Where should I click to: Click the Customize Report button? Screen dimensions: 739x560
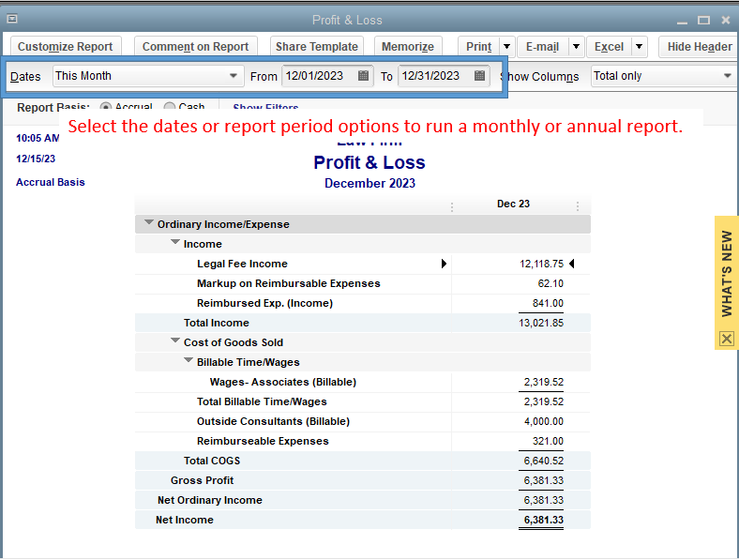tap(65, 46)
